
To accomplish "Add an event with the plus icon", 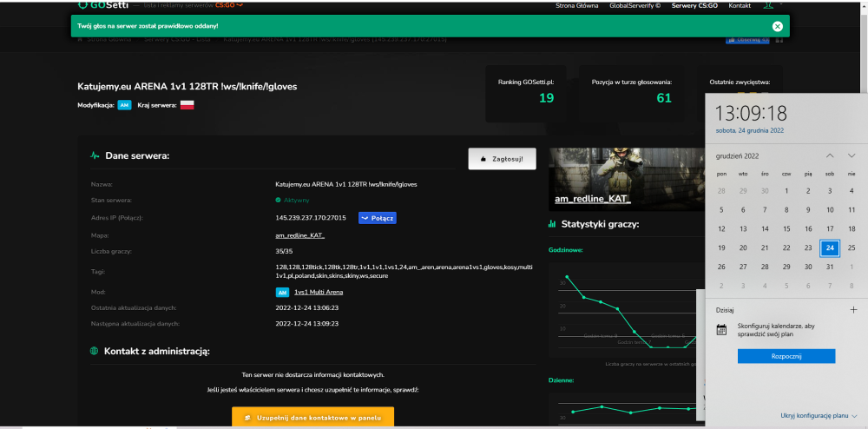I will click(x=853, y=310).
